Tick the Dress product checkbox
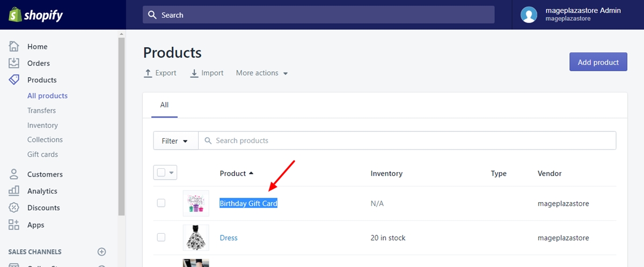This screenshot has width=644, height=267. tap(161, 238)
